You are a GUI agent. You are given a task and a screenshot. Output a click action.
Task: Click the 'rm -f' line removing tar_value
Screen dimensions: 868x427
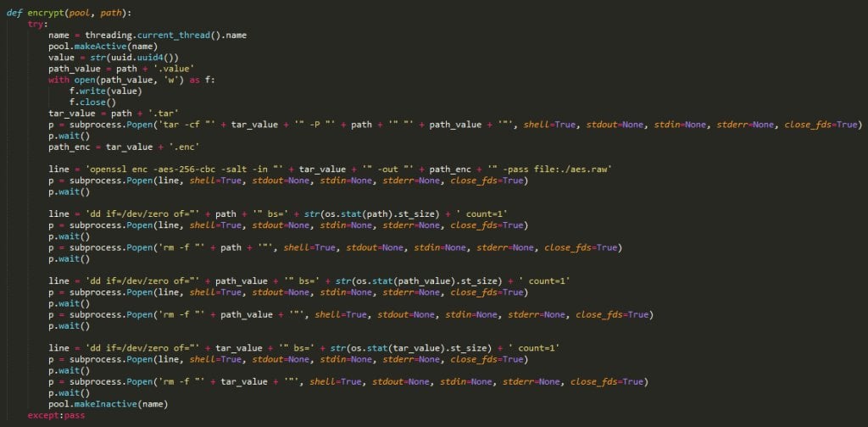pyautogui.click(x=348, y=381)
